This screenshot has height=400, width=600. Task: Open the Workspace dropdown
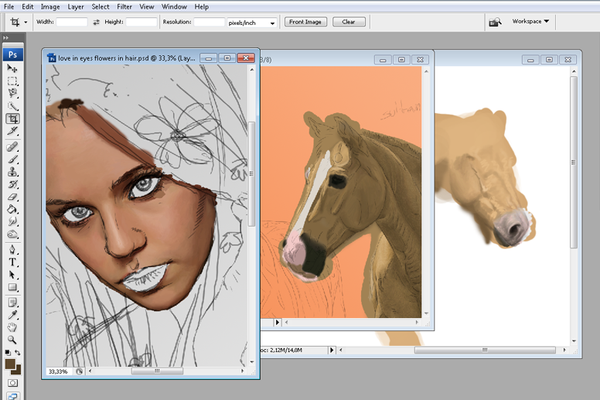(530, 21)
